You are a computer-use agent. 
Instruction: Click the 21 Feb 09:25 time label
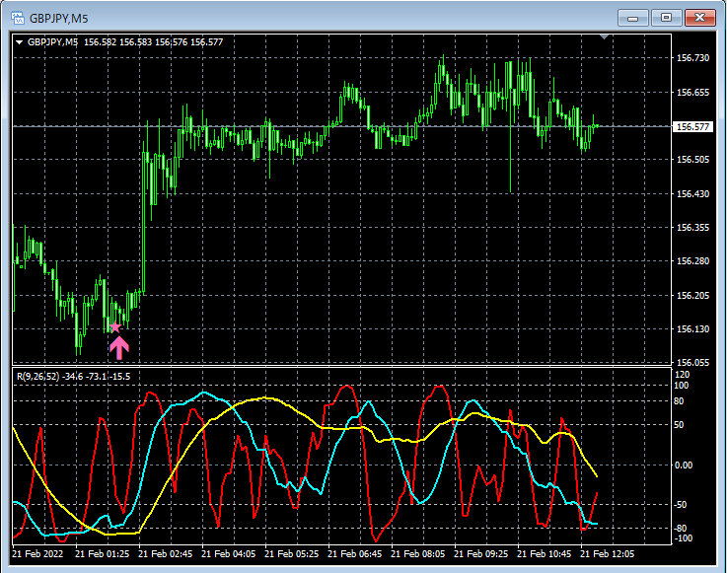coord(480,554)
